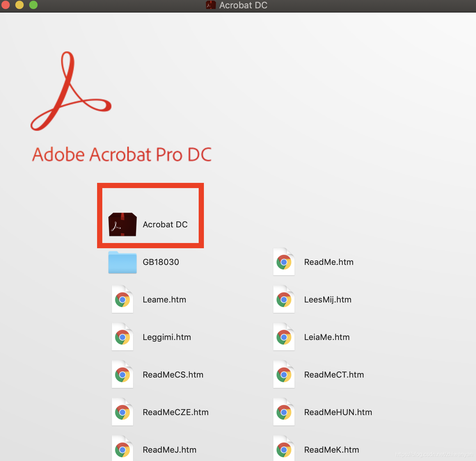The height and width of the screenshot is (461, 476).
Task: Click the "ReadMeCT.htm" file name
Action: pos(334,375)
